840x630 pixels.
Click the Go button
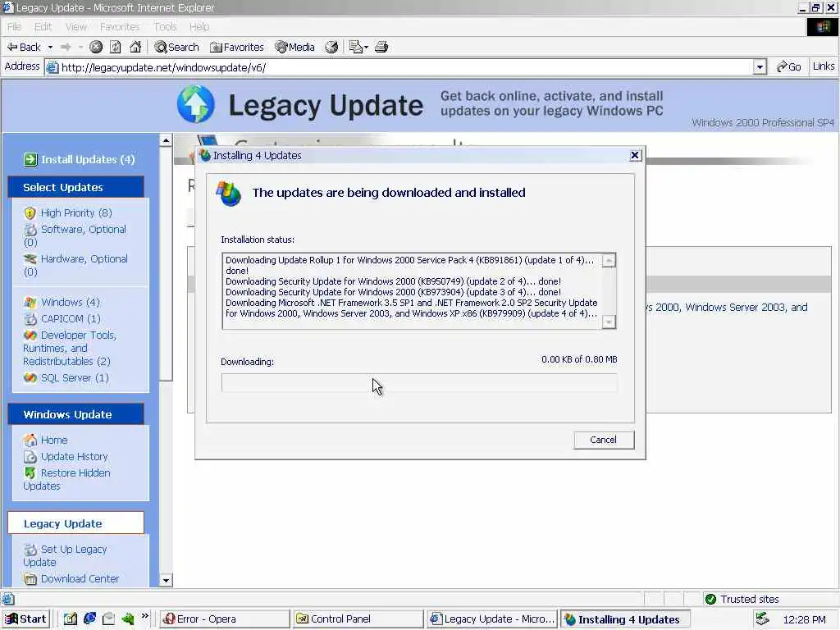788,67
